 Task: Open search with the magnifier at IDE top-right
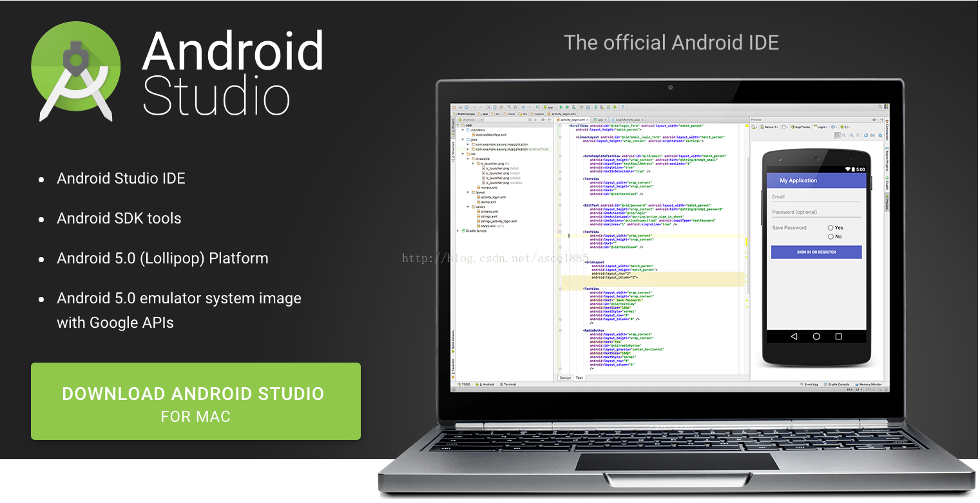point(880,107)
